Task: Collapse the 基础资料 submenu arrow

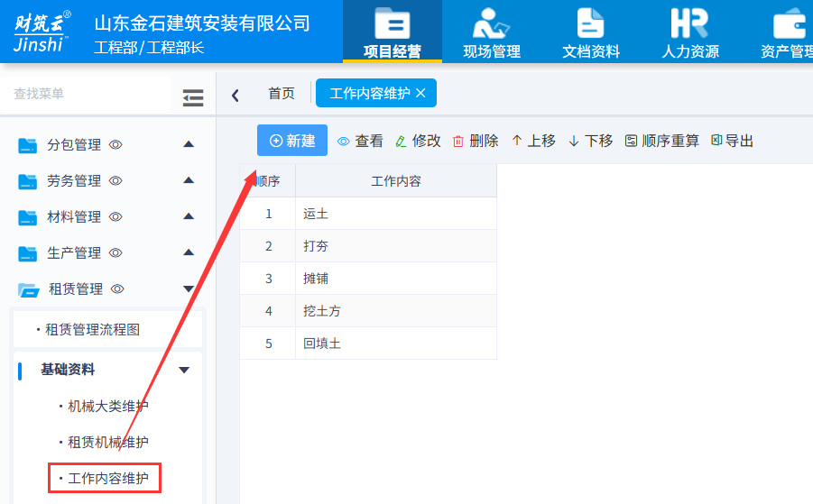Action: [x=184, y=370]
